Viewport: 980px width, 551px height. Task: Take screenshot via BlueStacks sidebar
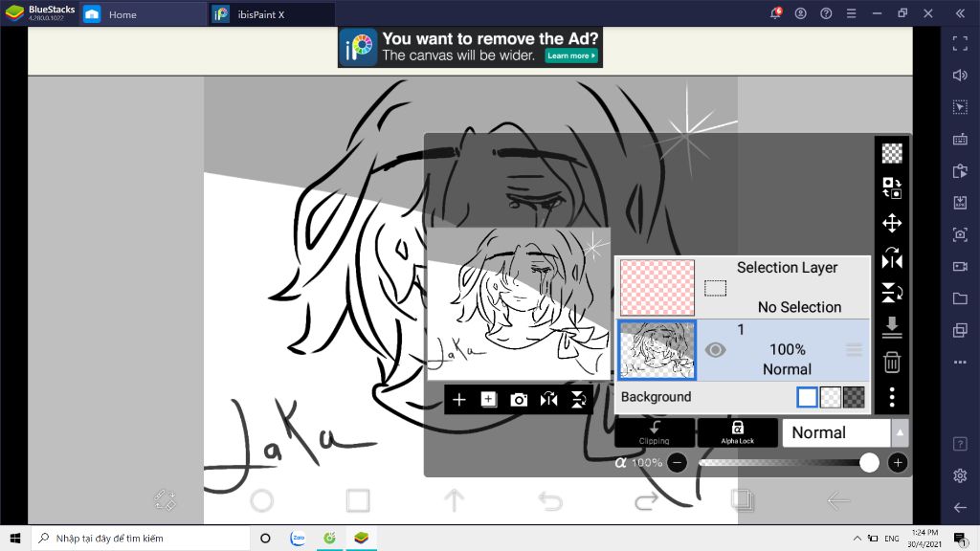coord(960,234)
